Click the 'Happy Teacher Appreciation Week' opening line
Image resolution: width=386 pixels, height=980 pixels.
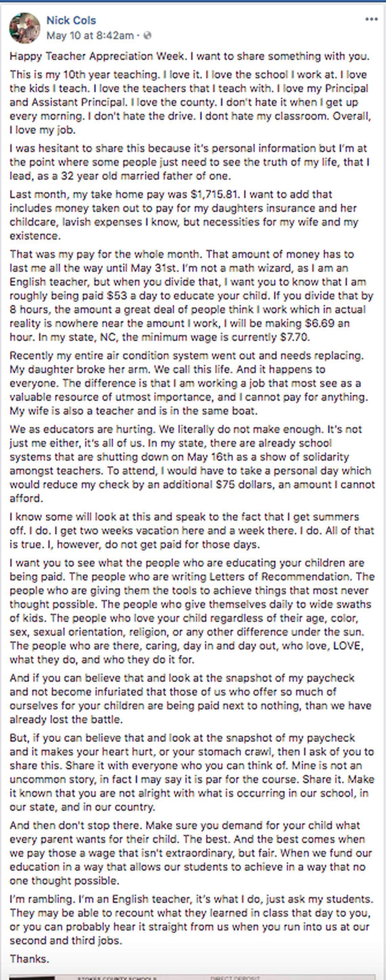click(x=189, y=56)
